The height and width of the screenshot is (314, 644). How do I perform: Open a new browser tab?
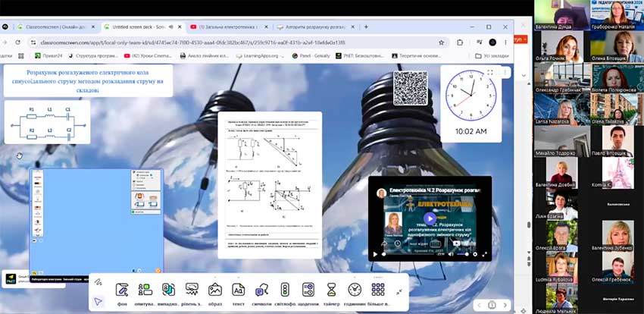tap(366, 27)
